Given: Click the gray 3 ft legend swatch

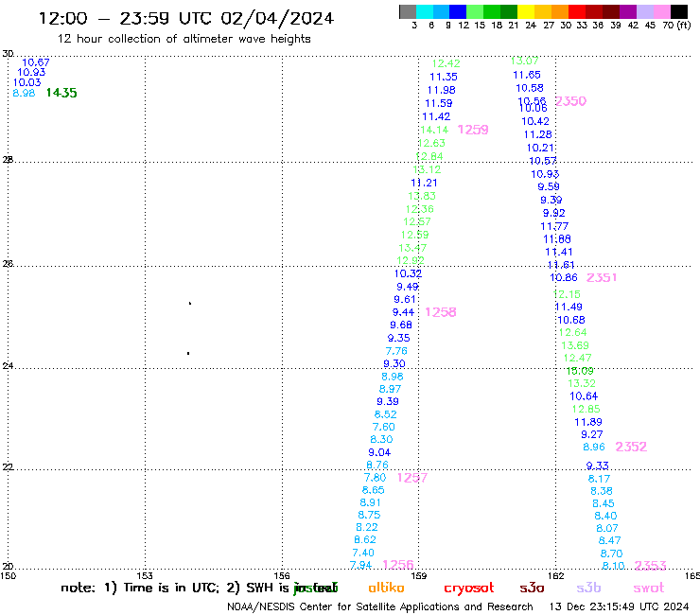Looking at the screenshot, I should [x=408, y=11].
